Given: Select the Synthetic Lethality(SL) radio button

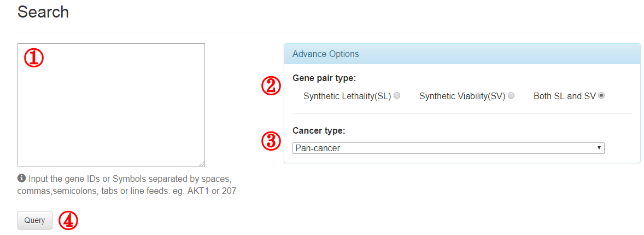Looking at the screenshot, I should click(397, 95).
